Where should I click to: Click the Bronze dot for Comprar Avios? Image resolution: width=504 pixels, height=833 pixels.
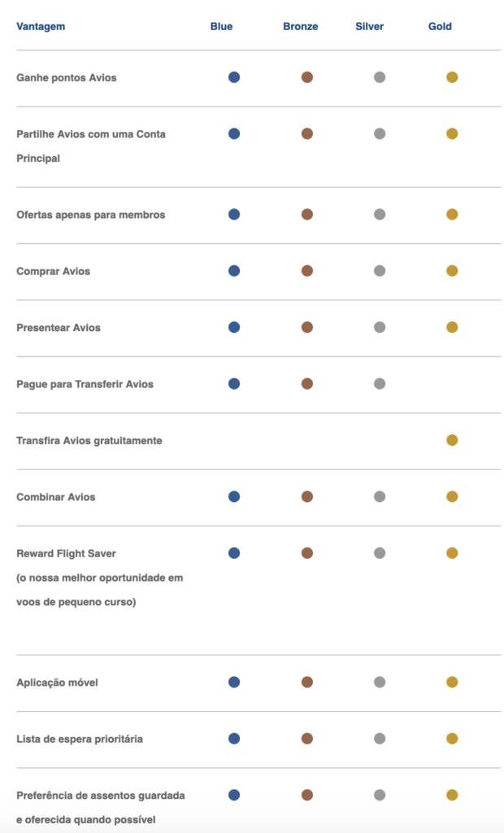[307, 271]
